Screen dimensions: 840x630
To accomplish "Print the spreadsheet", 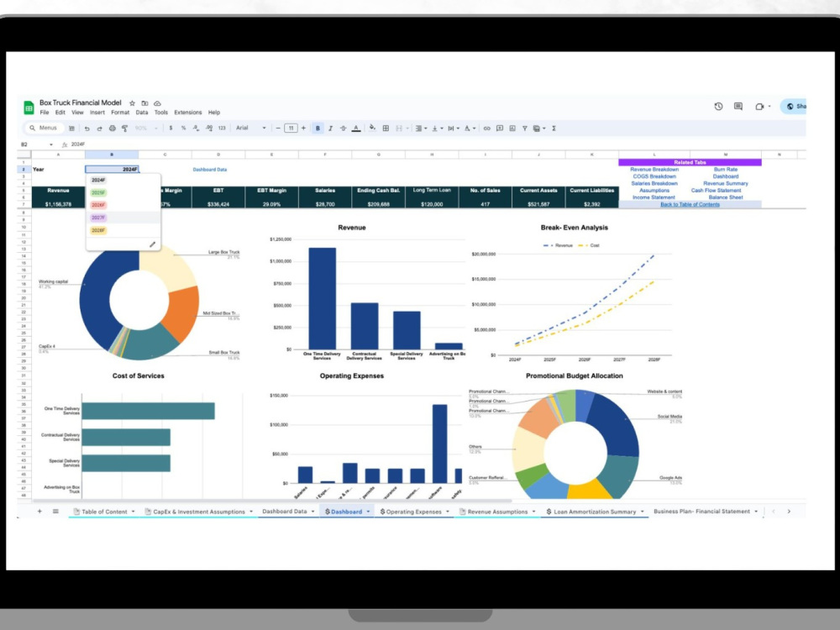I will (x=112, y=129).
